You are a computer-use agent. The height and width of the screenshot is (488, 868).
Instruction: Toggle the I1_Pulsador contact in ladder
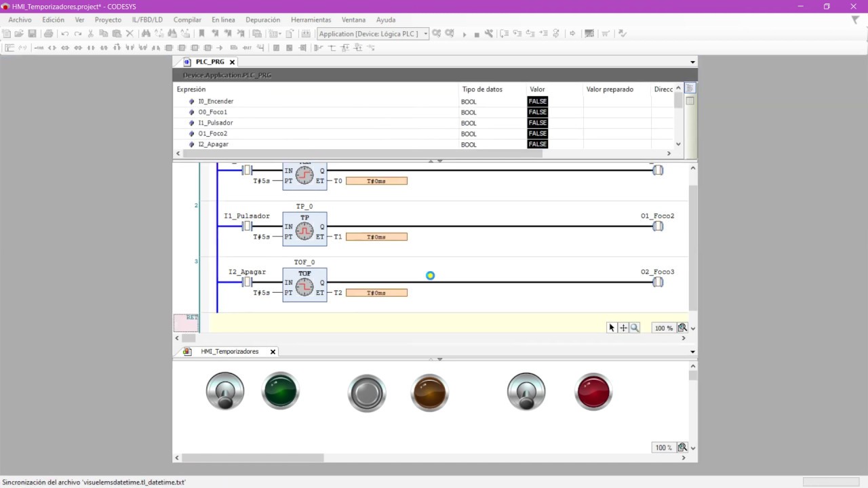click(x=248, y=226)
